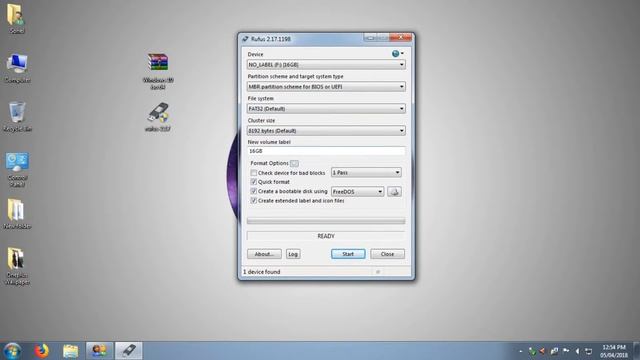Click the green safely remove hardware tray icon
The image size is (640, 360).
[532, 351]
